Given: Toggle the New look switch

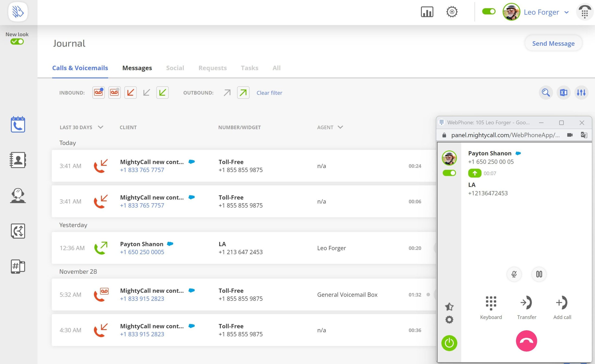Looking at the screenshot, I should 17,42.
